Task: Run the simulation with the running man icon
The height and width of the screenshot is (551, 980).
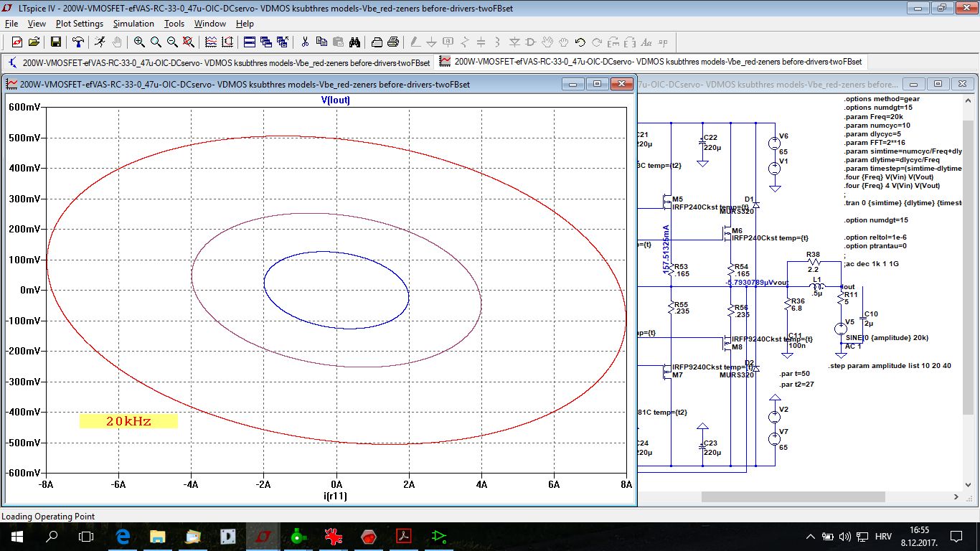Action: [x=100, y=42]
